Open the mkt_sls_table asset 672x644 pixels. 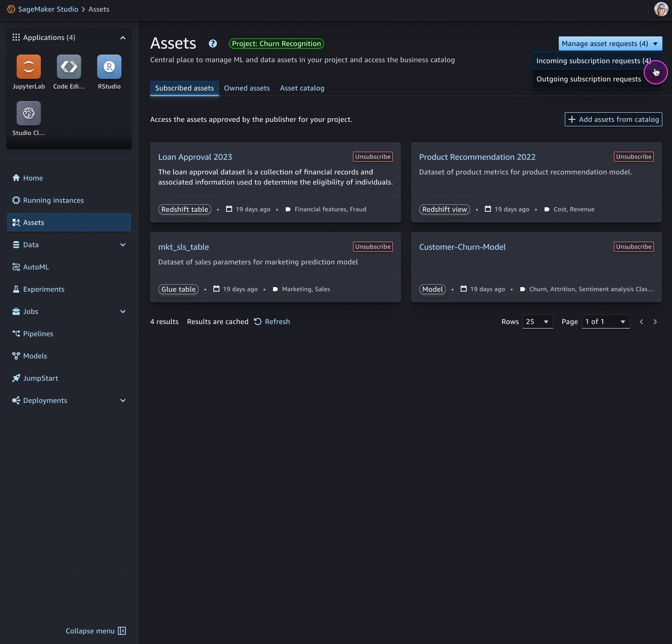point(184,247)
